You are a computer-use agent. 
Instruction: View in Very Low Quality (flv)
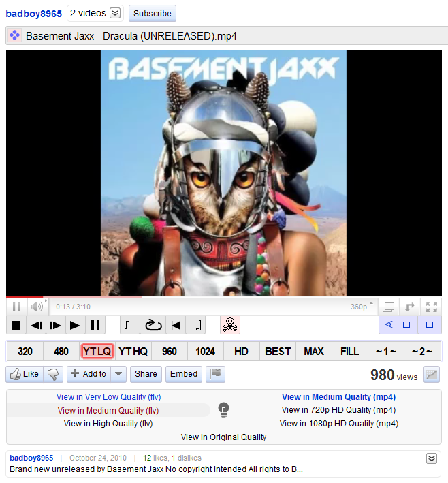109,397
